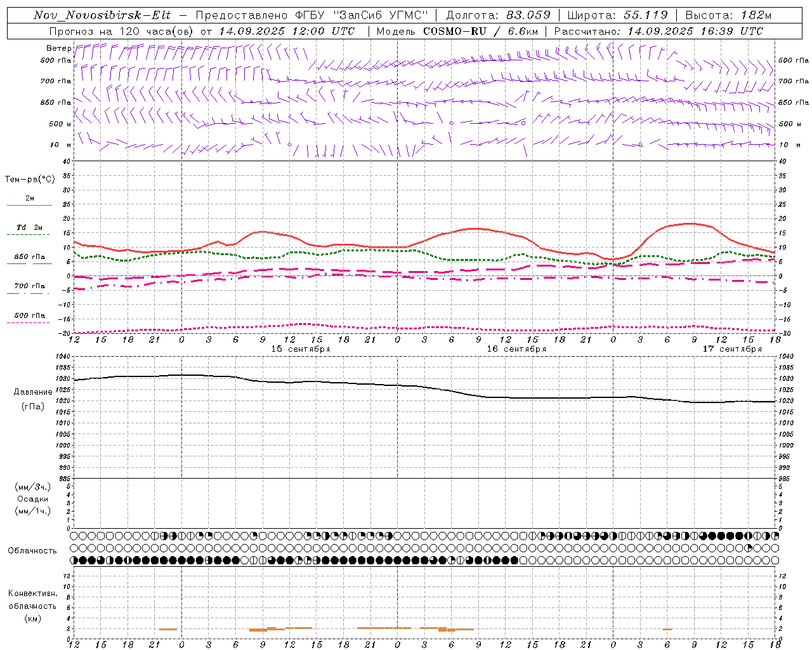Select the 'Высота: 182м' elevation text

tap(728, 15)
